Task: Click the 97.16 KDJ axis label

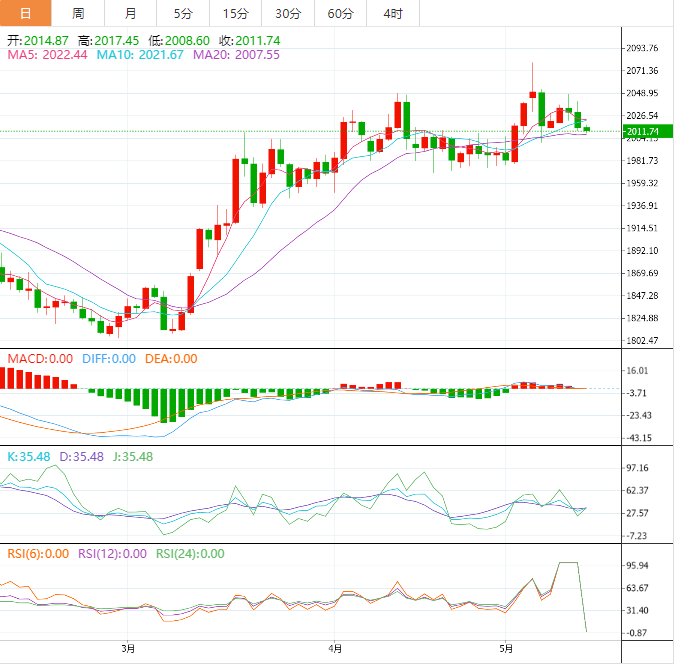Action: 637,468
